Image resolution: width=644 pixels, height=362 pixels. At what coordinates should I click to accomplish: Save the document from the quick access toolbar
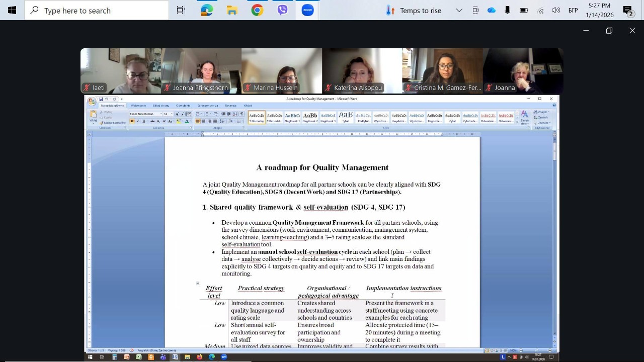(x=101, y=99)
